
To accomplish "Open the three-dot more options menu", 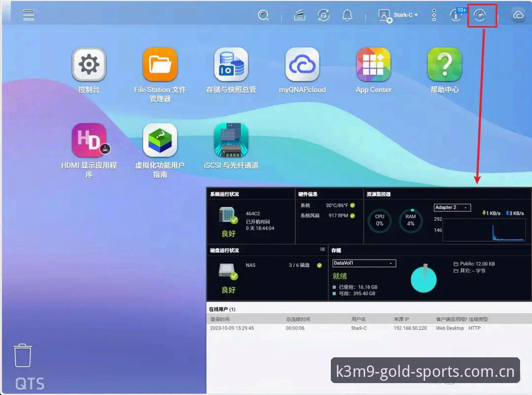I will coord(434,15).
